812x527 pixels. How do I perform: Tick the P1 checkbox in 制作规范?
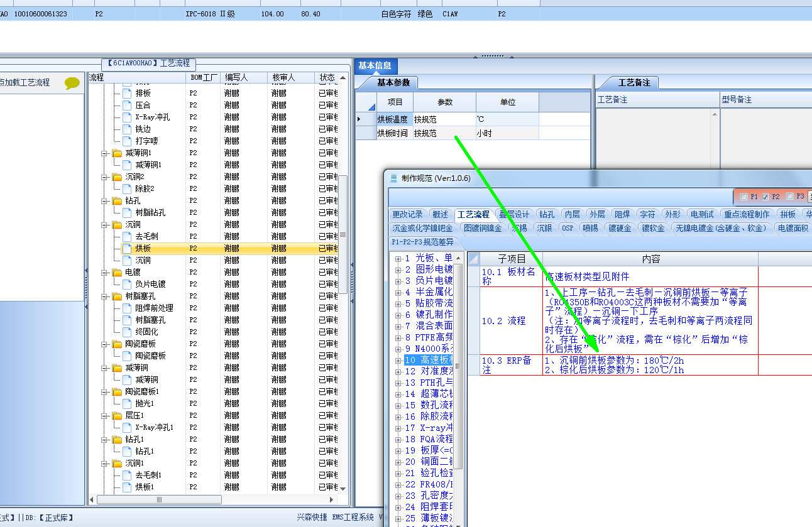click(743, 197)
